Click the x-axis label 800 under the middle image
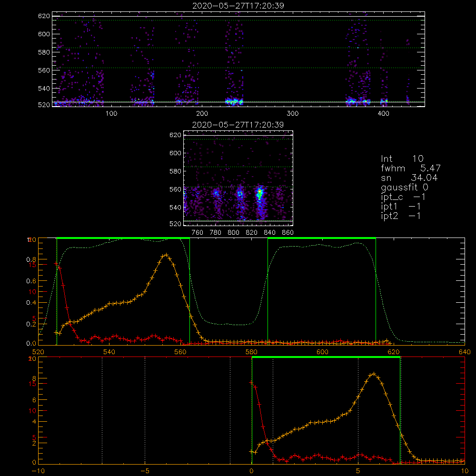476x476 pixels. (x=233, y=233)
